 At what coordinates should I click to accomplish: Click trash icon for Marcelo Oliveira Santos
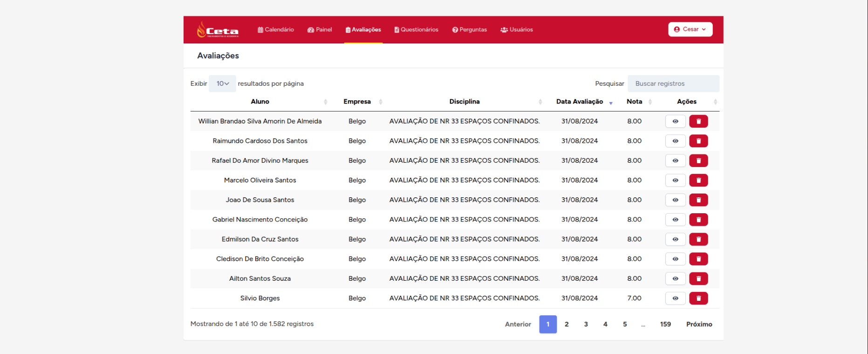tap(698, 180)
